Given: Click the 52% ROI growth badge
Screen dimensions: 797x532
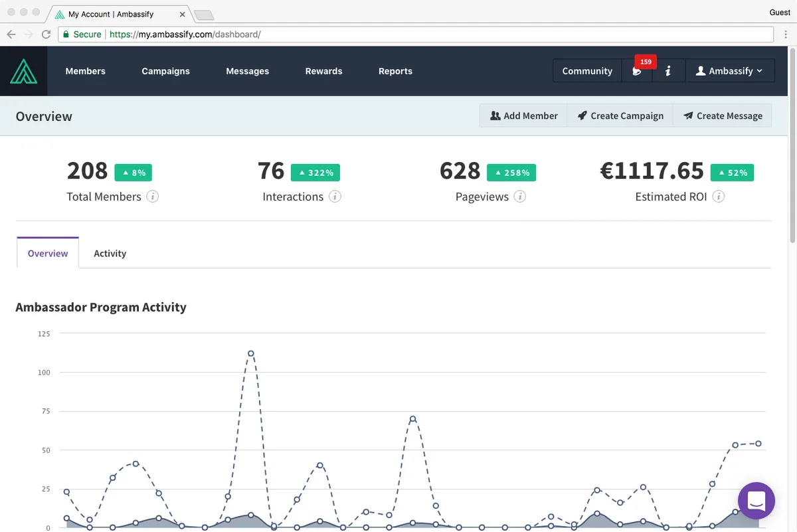Looking at the screenshot, I should pyautogui.click(x=732, y=173).
